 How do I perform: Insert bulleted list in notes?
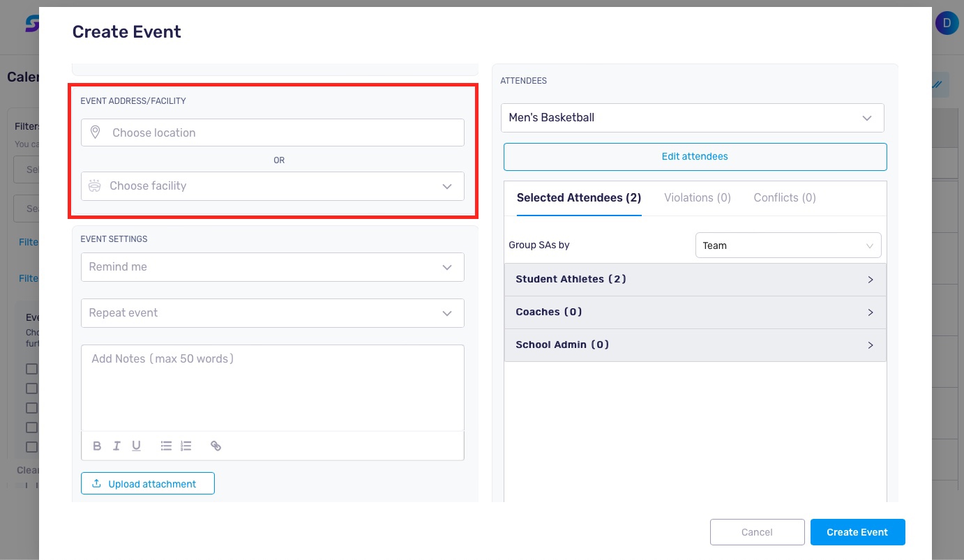166,446
